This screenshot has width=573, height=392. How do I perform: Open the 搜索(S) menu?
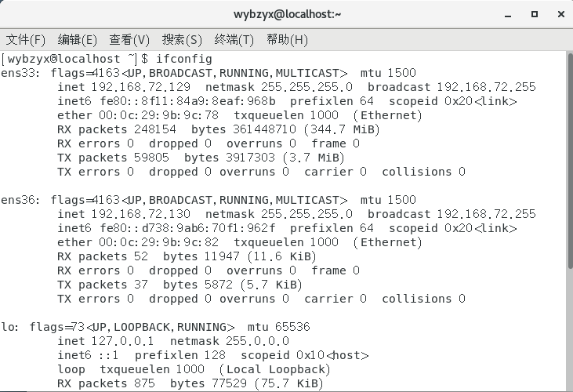click(182, 39)
